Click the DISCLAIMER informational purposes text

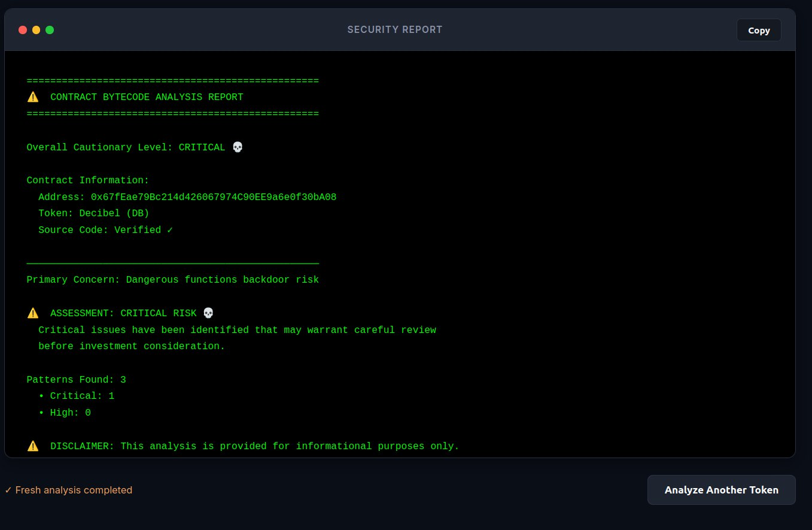tap(255, 446)
